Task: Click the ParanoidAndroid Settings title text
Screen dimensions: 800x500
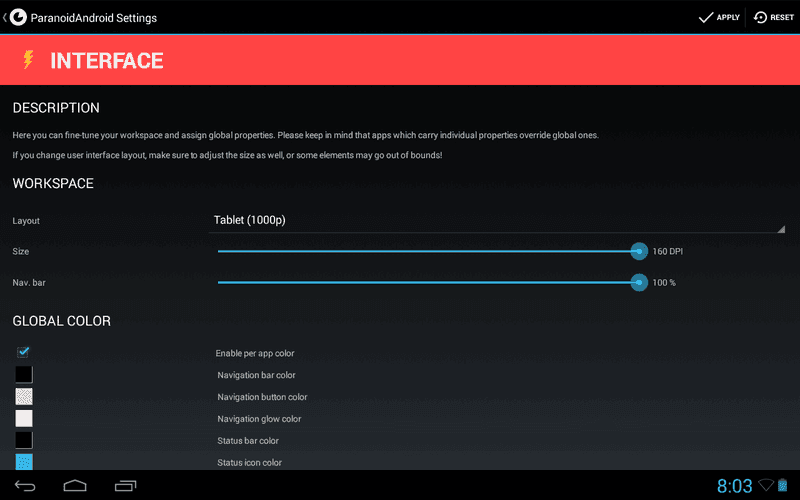Action: pyautogui.click(x=93, y=18)
